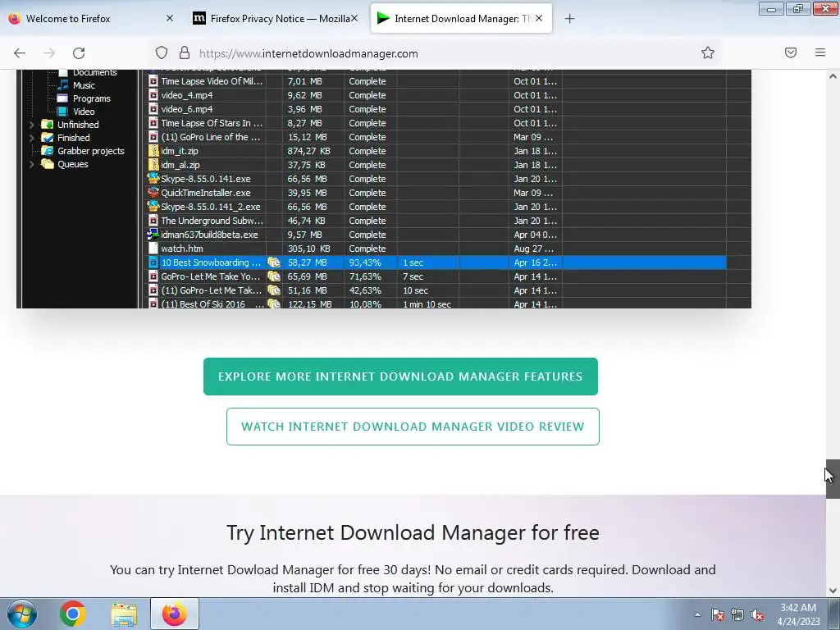The height and width of the screenshot is (630, 840).
Task: Click the Finished folder checkmark icon
Action: coord(47,138)
